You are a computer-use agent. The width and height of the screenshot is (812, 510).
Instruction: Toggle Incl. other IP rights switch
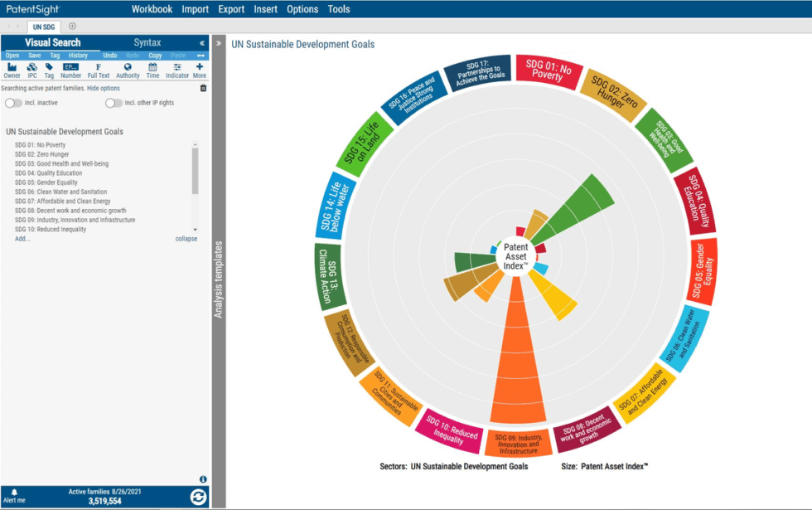tap(114, 103)
